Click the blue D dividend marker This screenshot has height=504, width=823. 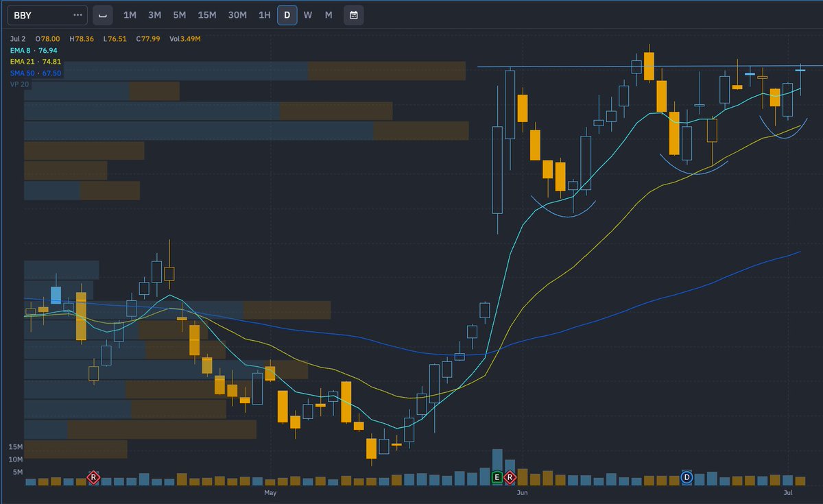click(687, 477)
